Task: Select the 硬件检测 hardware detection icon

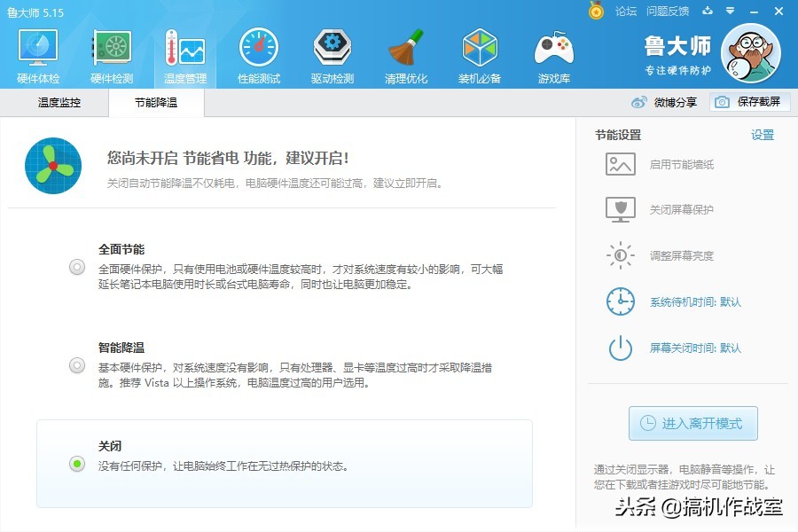Action: [x=110, y=53]
